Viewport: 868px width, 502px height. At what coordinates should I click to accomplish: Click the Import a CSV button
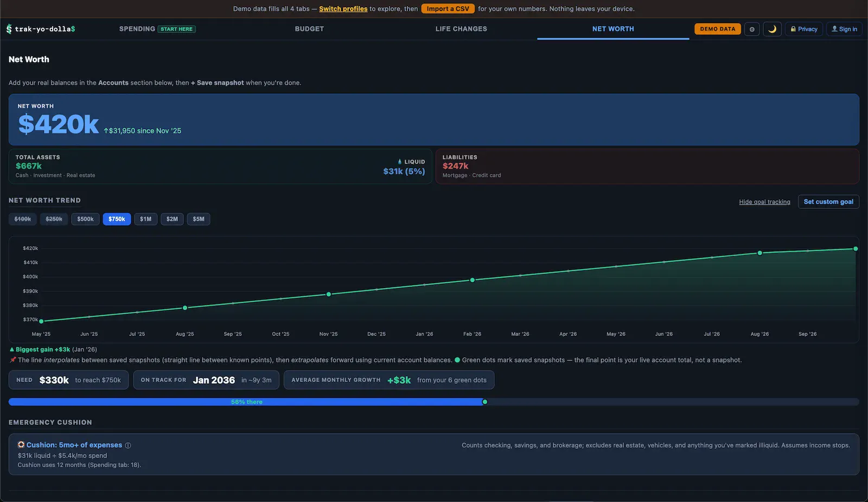(448, 9)
